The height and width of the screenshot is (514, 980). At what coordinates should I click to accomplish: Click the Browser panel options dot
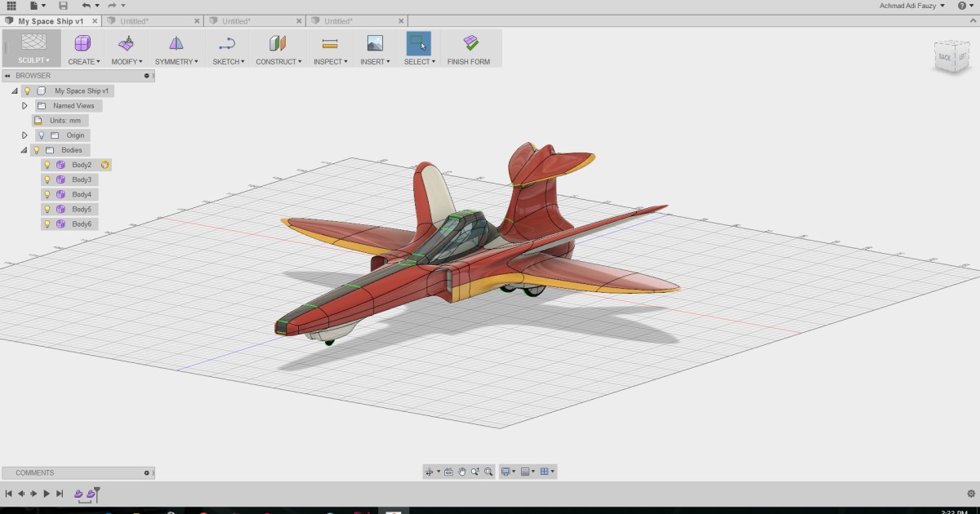tap(147, 76)
